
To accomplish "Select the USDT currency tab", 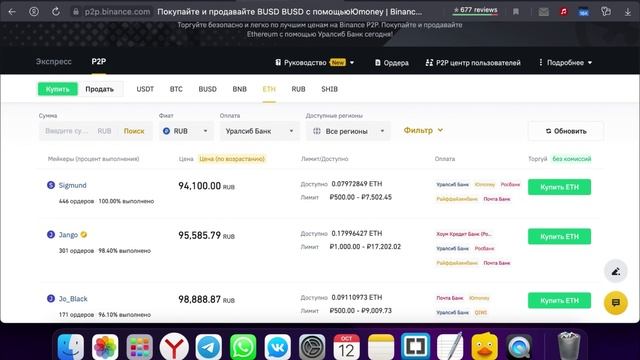I will tap(145, 89).
